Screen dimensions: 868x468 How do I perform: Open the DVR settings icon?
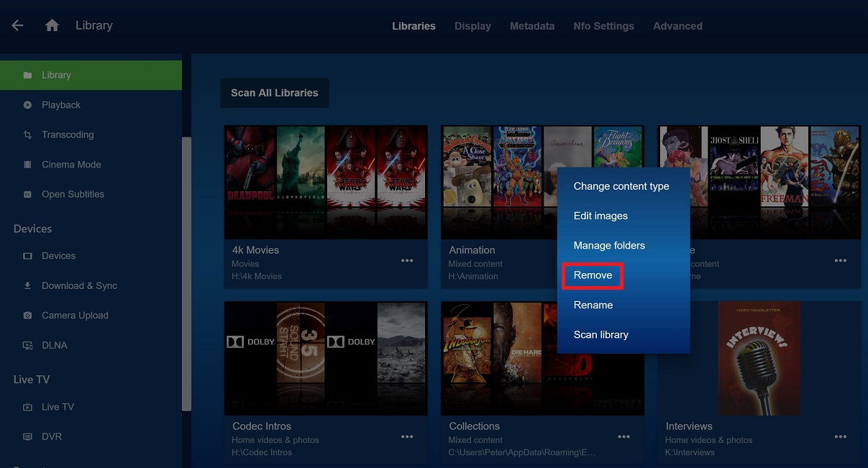pyautogui.click(x=27, y=436)
